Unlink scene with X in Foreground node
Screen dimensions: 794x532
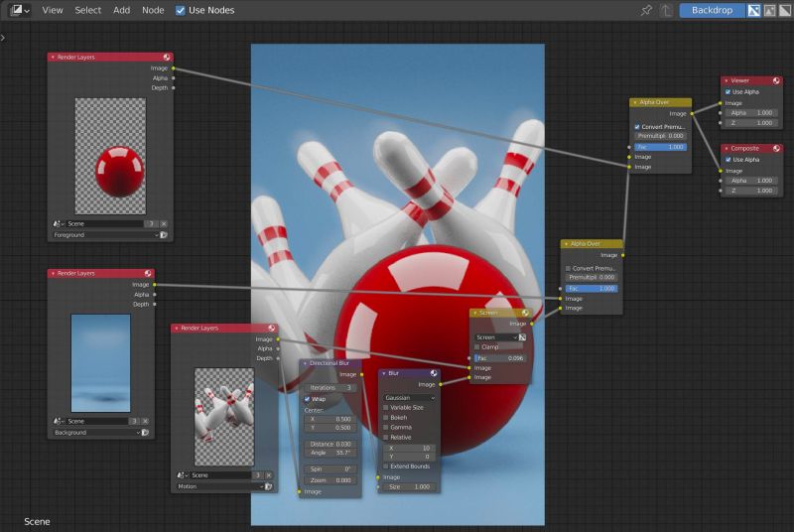[x=164, y=223]
